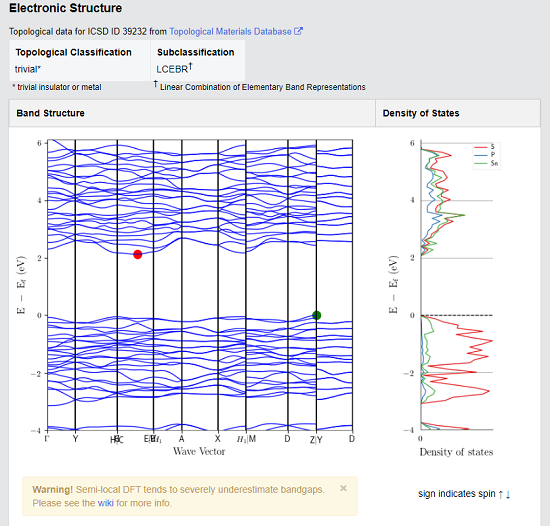Click the Density of states axis label
550x526 pixels.
456,452
